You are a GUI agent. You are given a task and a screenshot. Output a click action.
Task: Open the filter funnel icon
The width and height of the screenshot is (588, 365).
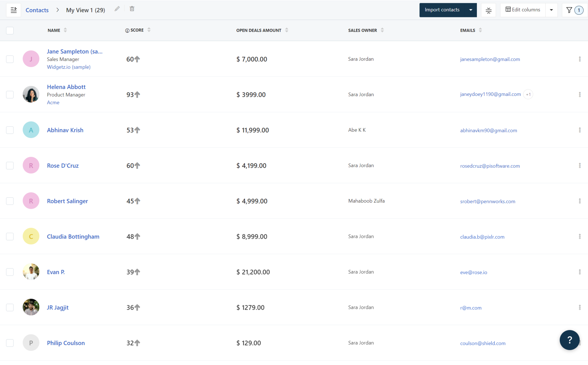click(x=569, y=10)
